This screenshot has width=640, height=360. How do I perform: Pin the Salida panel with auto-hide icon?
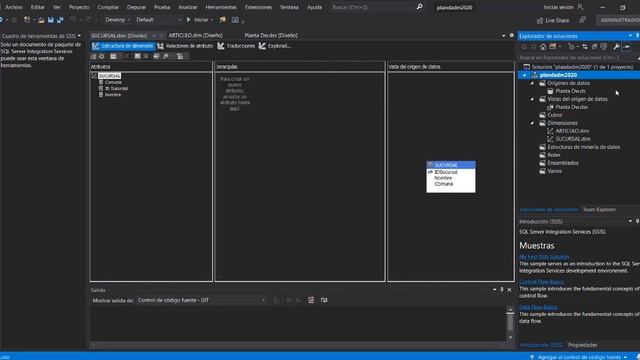tap(502, 290)
